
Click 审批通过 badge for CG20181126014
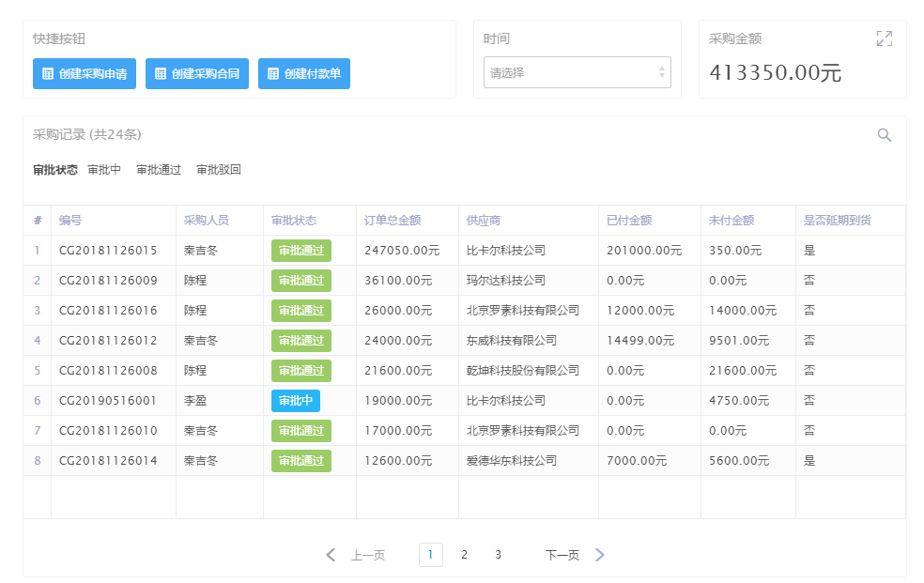(x=301, y=461)
